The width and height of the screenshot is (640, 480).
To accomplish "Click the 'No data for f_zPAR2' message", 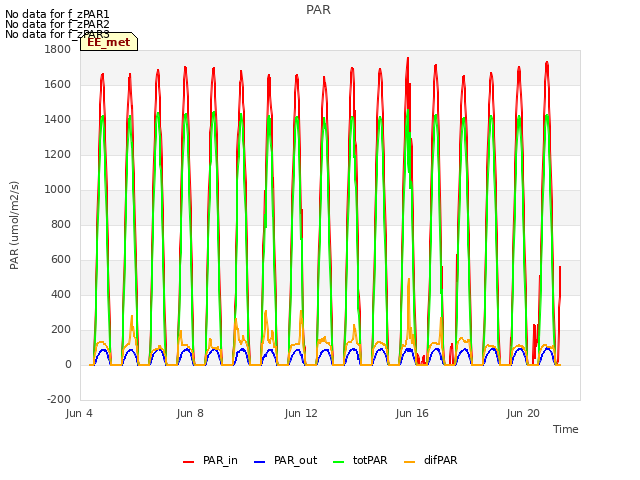I will click(57, 24).
